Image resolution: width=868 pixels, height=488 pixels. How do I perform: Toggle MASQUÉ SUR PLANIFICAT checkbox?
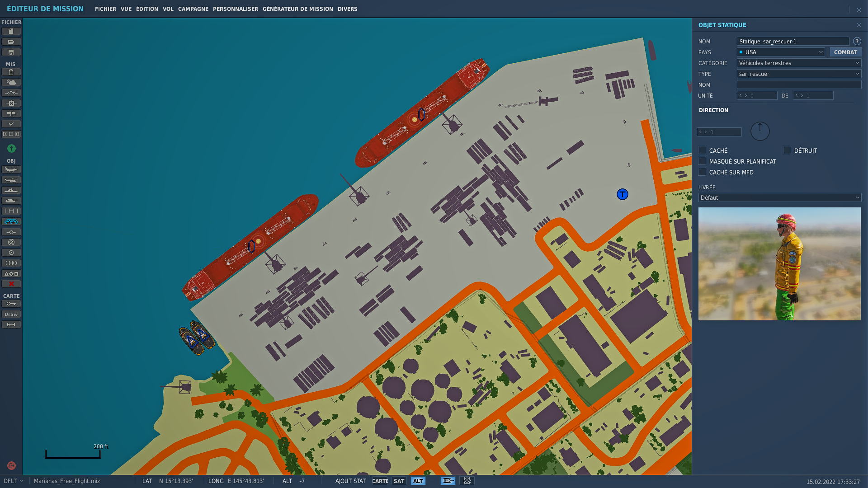pyautogui.click(x=702, y=161)
